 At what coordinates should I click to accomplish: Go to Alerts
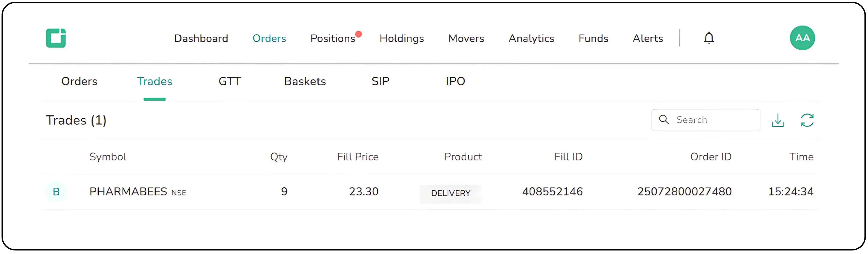648,38
